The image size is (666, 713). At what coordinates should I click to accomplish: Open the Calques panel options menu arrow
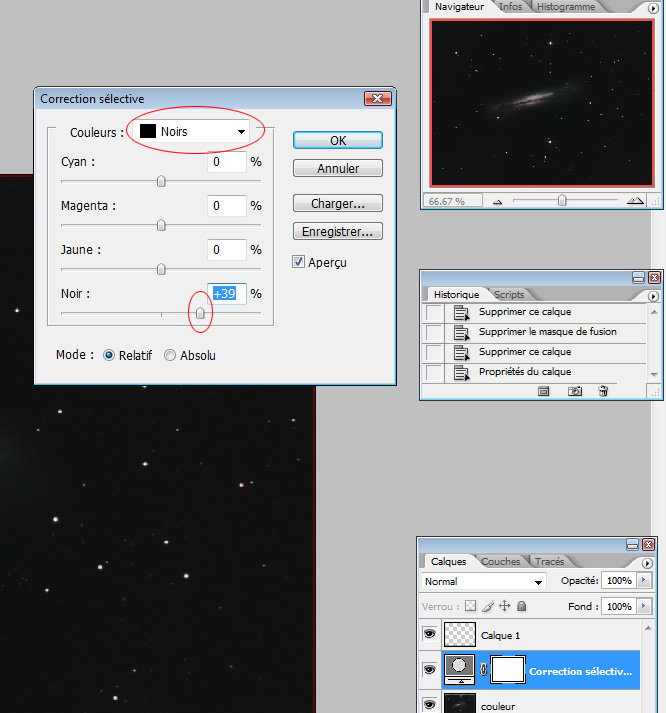(x=646, y=563)
